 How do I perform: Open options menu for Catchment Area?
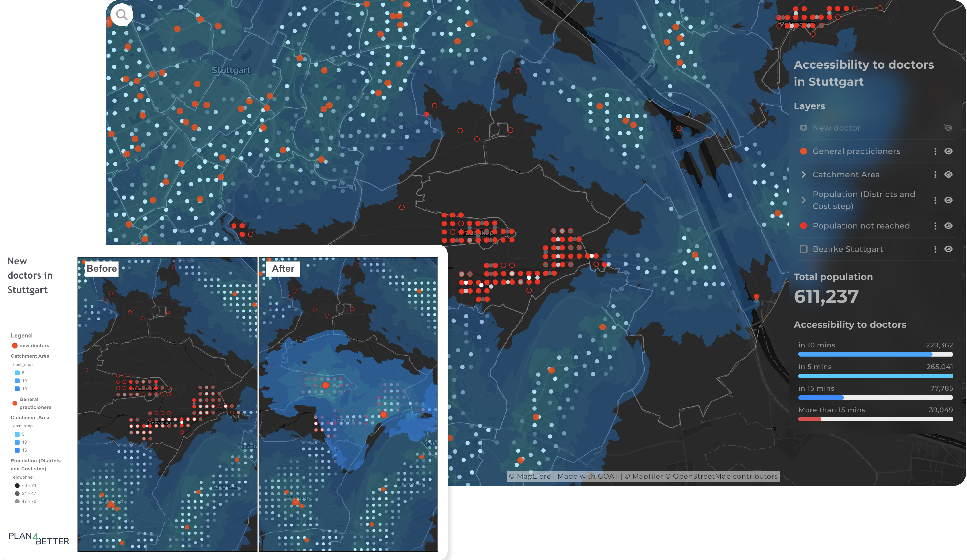(935, 175)
